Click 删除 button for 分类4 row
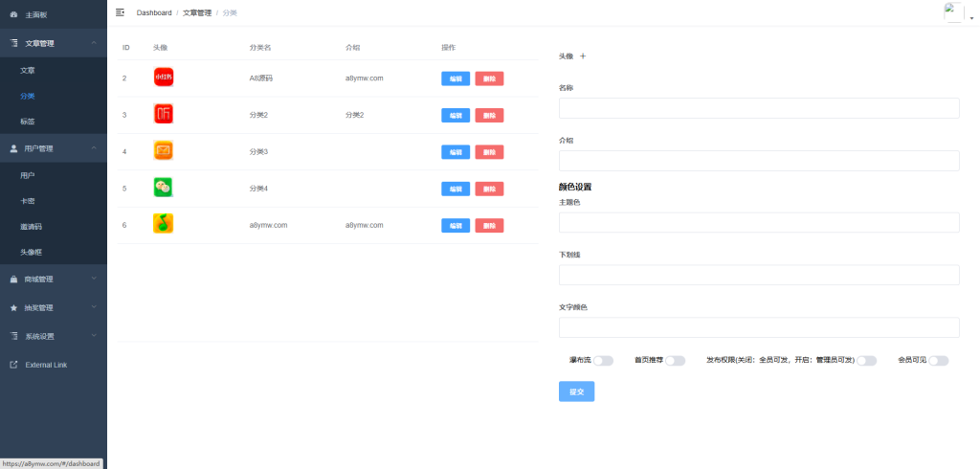Screen dimensions: 980x469 [489, 189]
